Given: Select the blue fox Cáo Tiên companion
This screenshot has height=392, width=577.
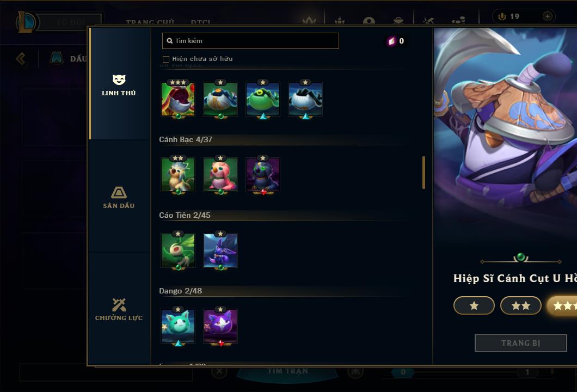Looking at the screenshot, I should [220, 250].
